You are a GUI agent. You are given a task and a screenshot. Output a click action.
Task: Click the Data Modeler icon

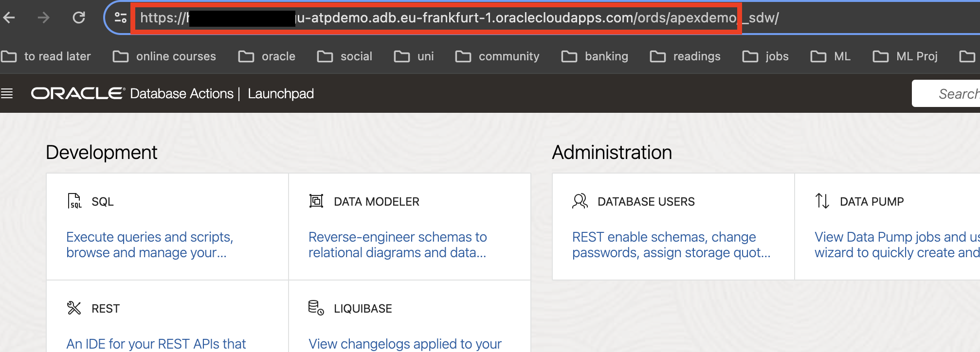316,201
